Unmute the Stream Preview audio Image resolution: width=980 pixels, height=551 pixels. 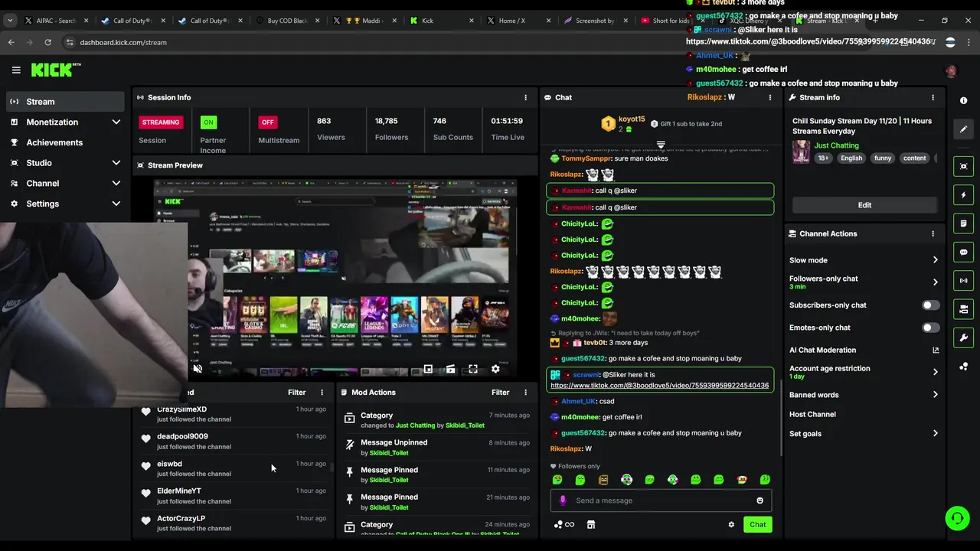coord(198,369)
